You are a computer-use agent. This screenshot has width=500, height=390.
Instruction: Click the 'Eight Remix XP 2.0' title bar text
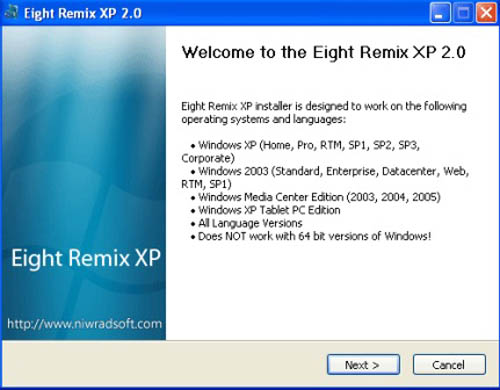[x=83, y=13]
